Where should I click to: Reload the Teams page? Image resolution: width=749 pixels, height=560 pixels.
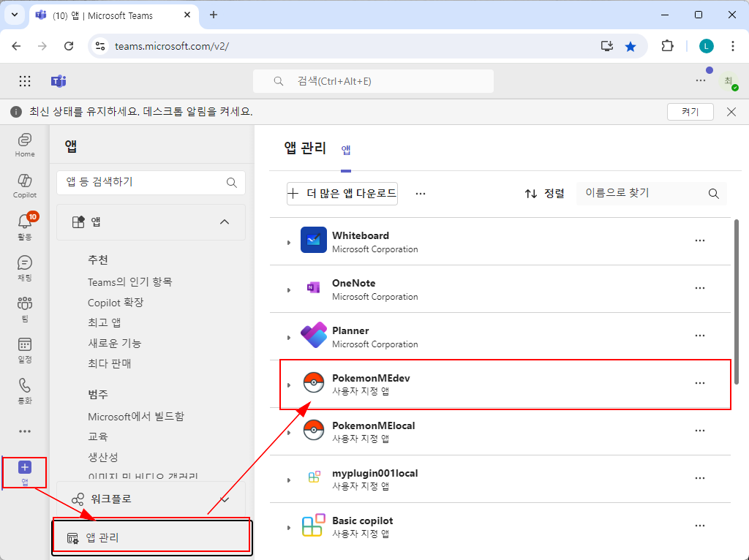69,46
